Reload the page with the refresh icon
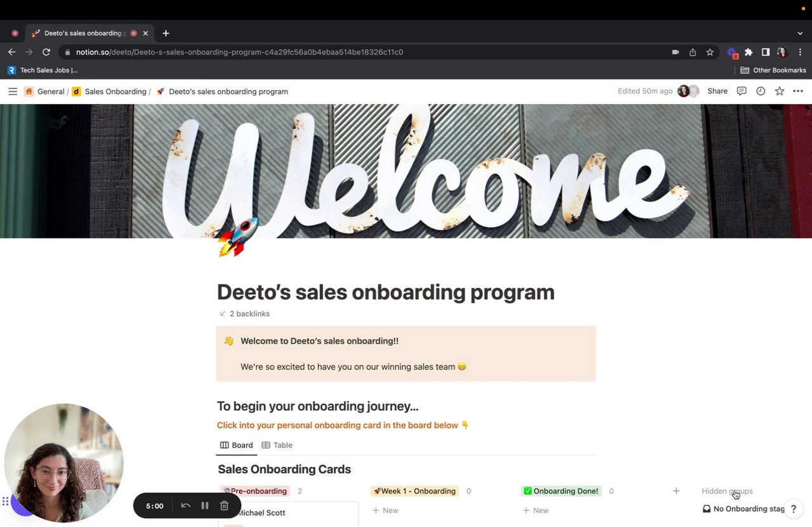Viewport: 812px width, 527px height. [46, 52]
